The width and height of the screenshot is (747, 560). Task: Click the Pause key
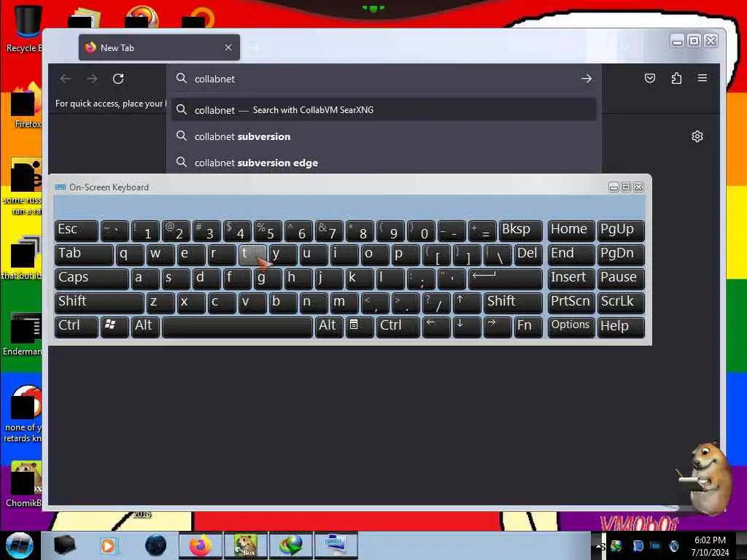pyautogui.click(x=621, y=279)
